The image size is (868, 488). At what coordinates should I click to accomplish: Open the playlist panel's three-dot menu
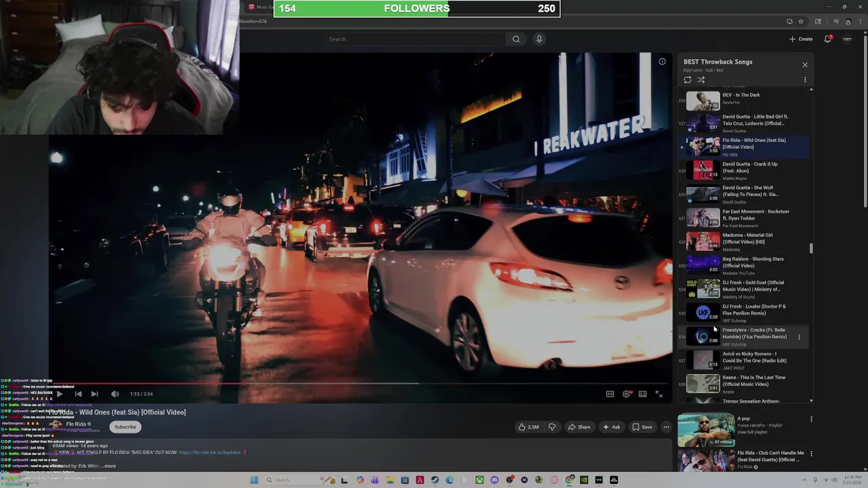click(805, 80)
